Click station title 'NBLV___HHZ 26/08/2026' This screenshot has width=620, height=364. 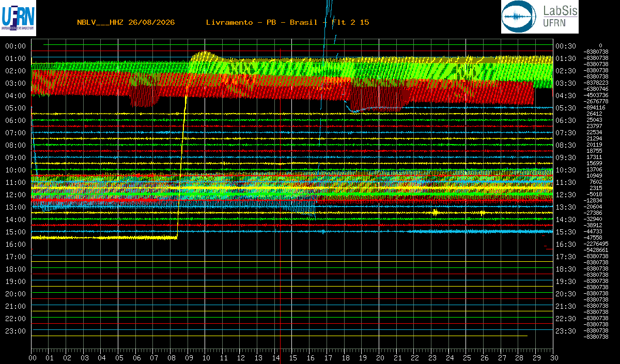point(126,22)
